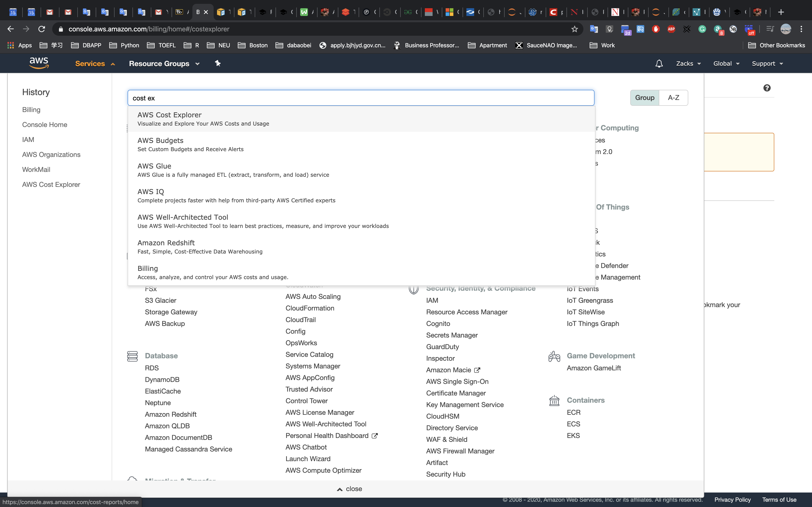The width and height of the screenshot is (812, 507).
Task: Open the Zacks account dropdown
Action: pos(688,64)
